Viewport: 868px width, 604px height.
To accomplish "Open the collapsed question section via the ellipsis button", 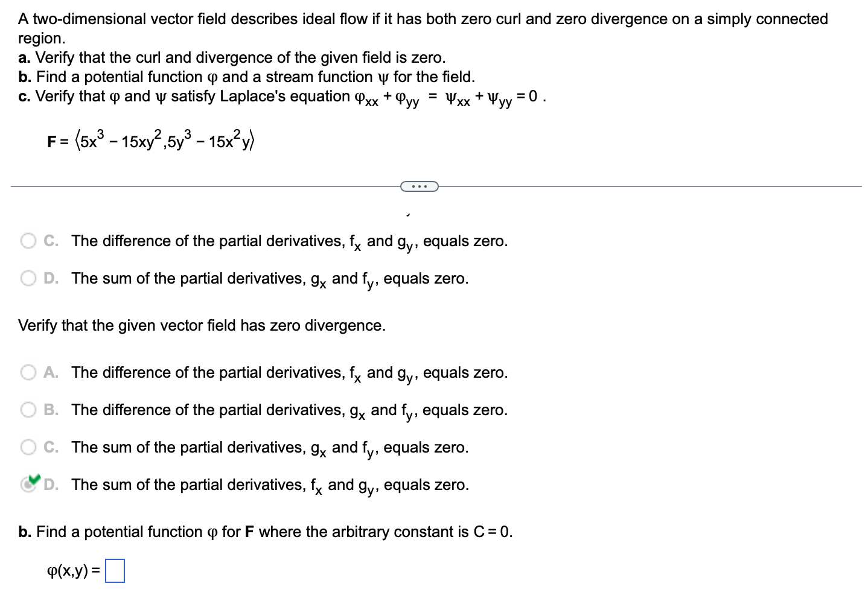I will [420, 186].
